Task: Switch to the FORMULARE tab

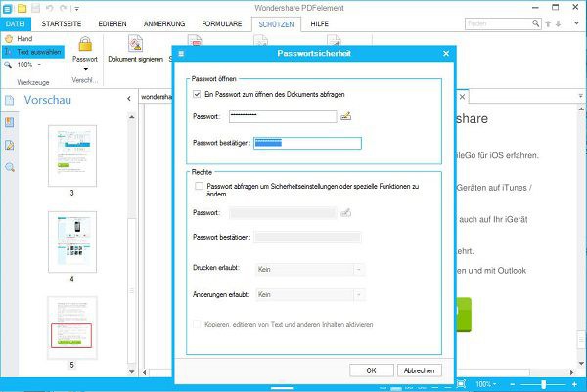Action: (222, 23)
